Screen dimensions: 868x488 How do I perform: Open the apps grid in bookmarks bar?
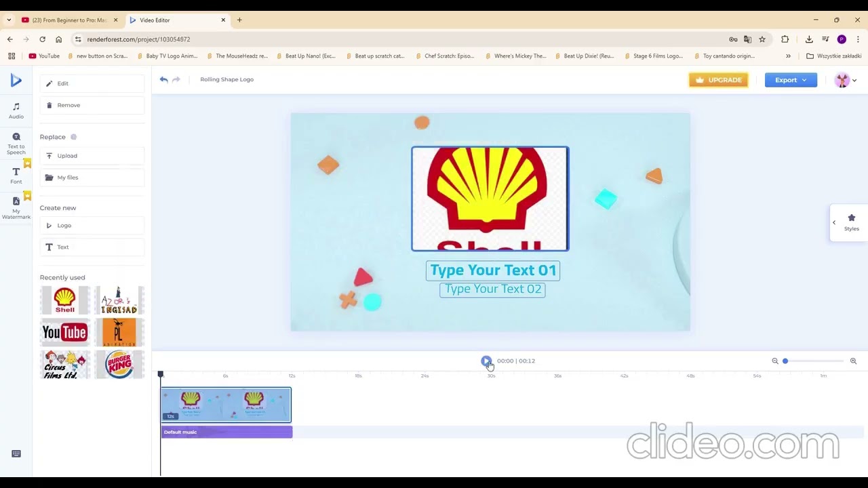tap(12, 56)
